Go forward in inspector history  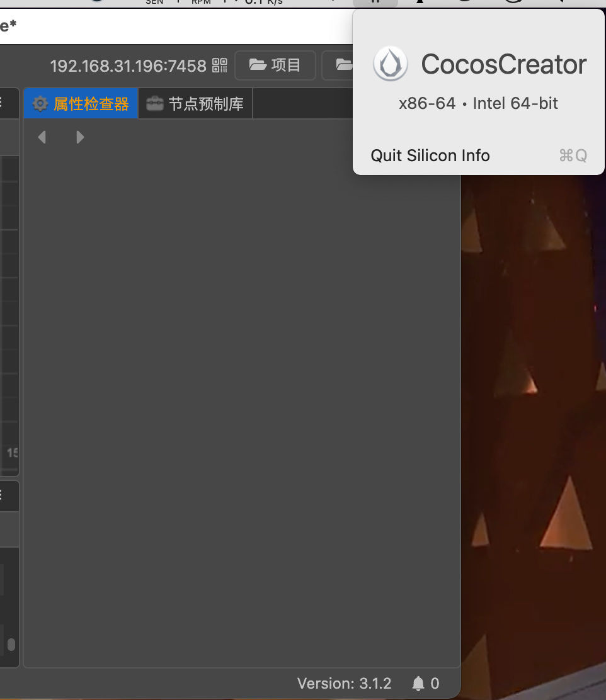point(80,137)
